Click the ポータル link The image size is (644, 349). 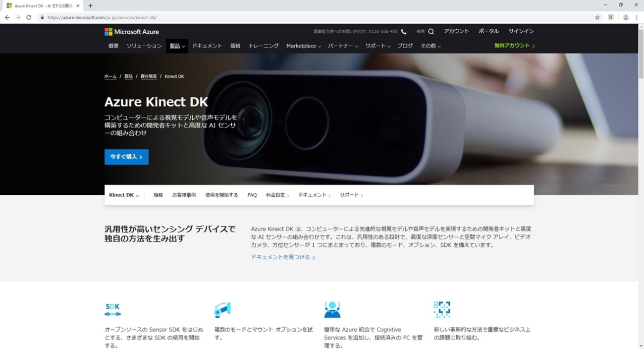[x=488, y=31]
